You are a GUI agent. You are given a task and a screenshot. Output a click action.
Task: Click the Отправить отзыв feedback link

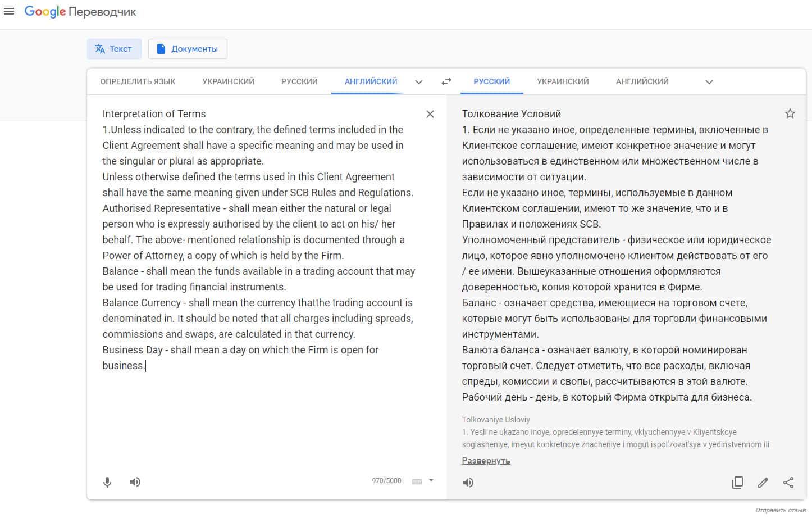(x=780, y=510)
